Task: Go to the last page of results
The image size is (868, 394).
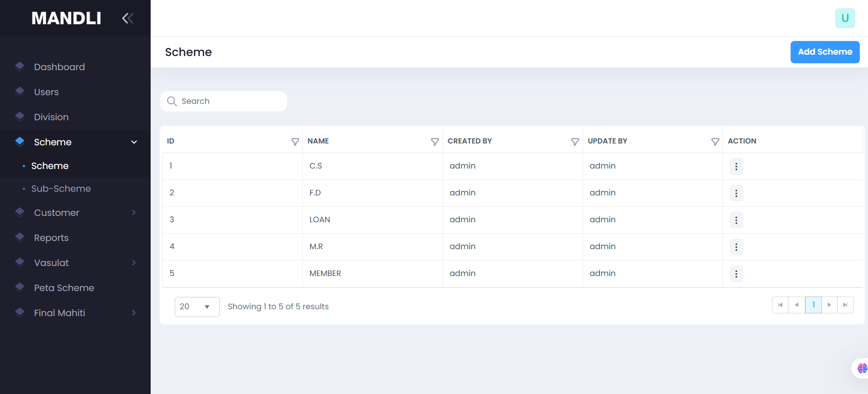Action: pos(845,305)
